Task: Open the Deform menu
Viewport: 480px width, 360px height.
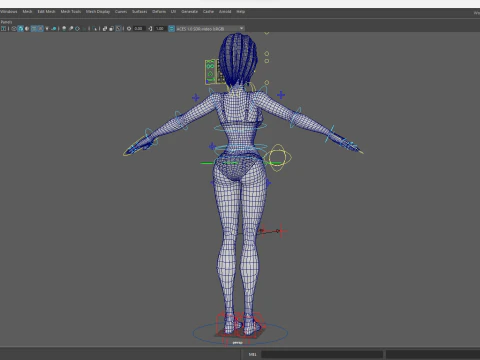Action: (159, 12)
